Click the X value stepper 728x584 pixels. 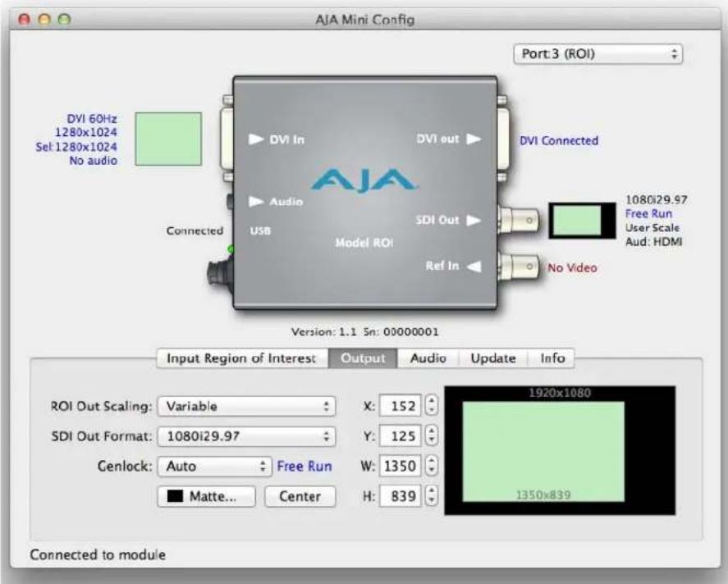[x=432, y=405]
